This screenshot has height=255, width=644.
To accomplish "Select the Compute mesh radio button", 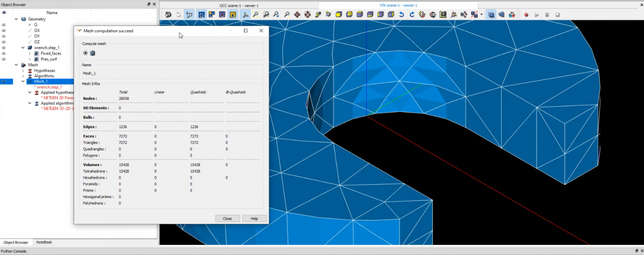I will (x=86, y=53).
